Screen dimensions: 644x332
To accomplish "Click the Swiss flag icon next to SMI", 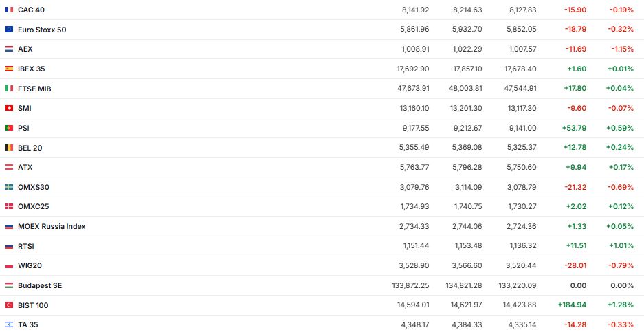I will pyautogui.click(x=9, y=108).
